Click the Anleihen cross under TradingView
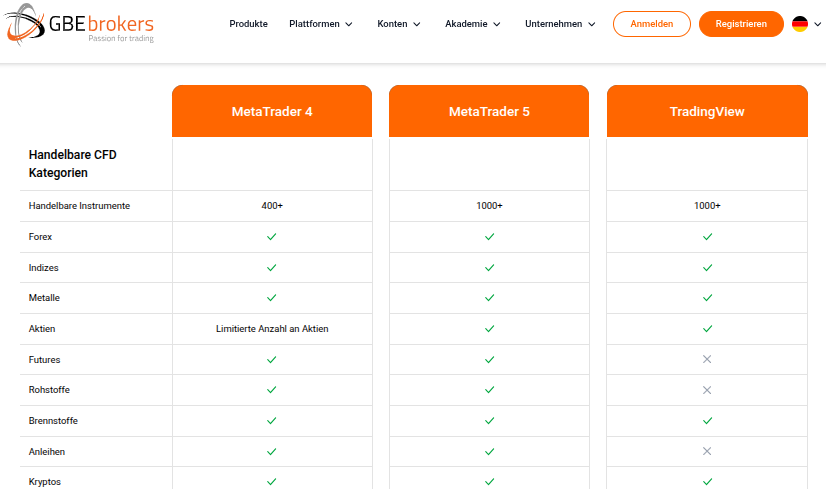The height and width of the screenshot is (489, 826). pos(707,452)
